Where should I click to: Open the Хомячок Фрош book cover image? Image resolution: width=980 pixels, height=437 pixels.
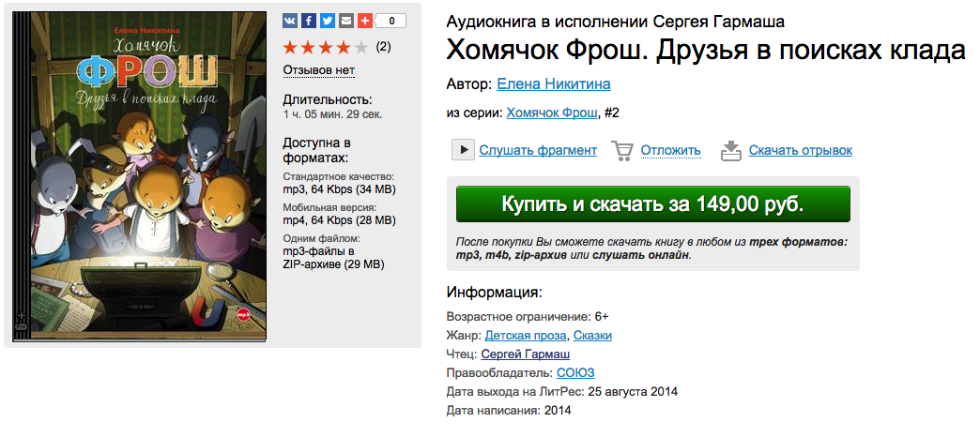pos(139,176)
